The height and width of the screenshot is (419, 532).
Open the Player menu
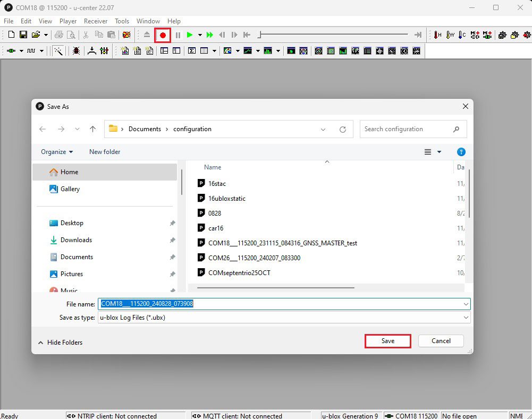pos(68,21)
